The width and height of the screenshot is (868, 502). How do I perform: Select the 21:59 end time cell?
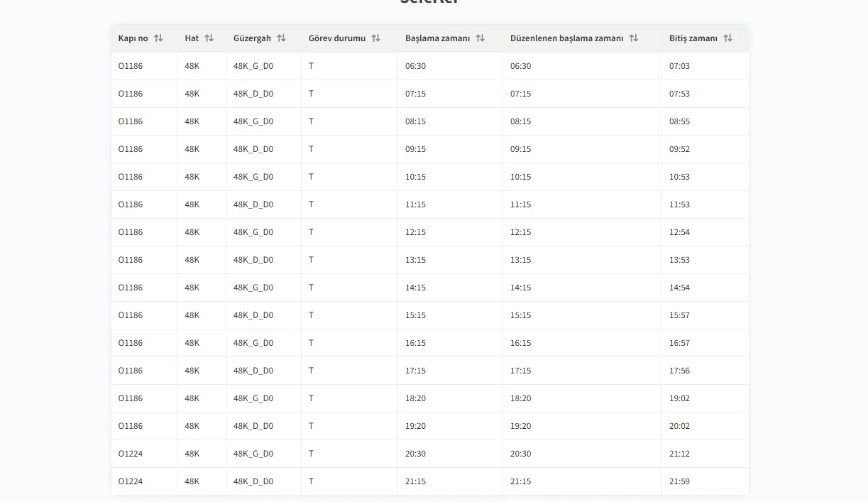[679, 481]
